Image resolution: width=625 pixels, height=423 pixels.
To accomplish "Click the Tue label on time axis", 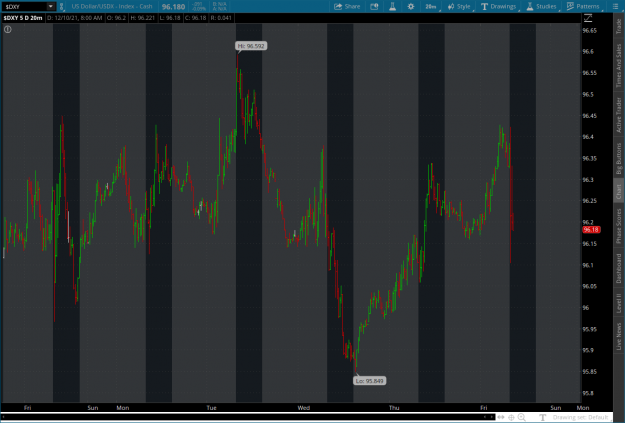I will [x=211, y=407].
